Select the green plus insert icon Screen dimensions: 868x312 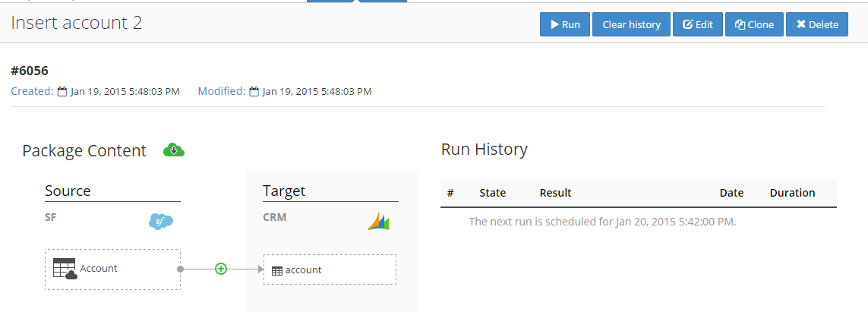221,269
